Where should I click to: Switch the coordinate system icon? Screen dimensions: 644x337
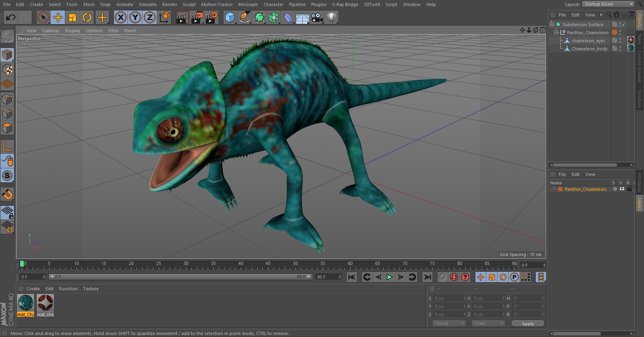(x=165, y=17)
